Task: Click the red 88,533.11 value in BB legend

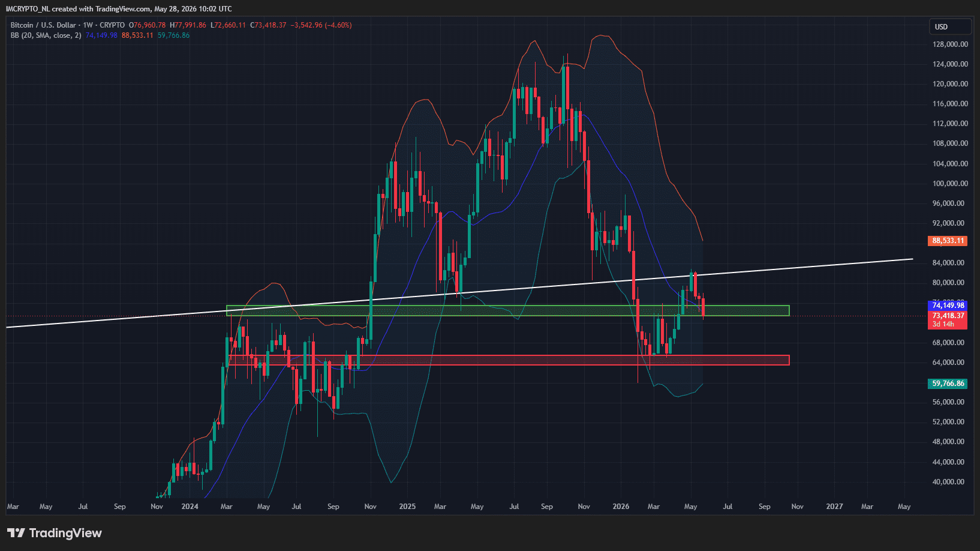Action: pos(137,35)
